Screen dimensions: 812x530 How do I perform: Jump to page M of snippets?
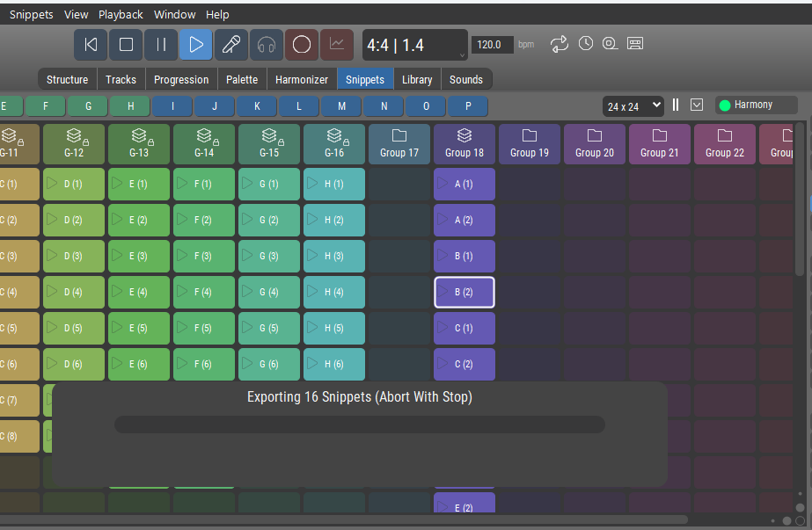point(341,106)
